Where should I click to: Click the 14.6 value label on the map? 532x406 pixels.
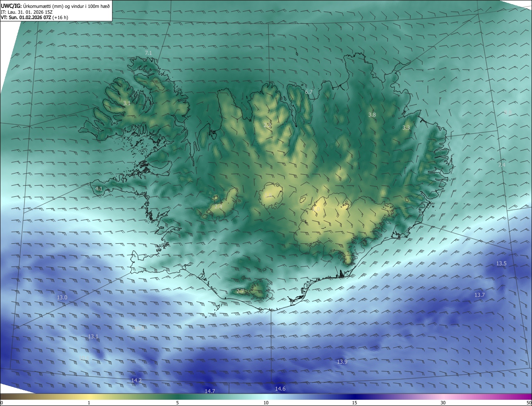(x=281, y=389)
